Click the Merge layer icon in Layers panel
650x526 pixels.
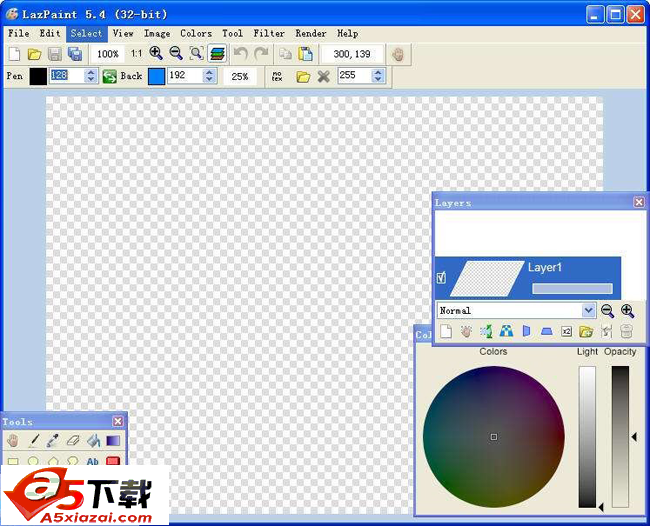pos(606,332)
